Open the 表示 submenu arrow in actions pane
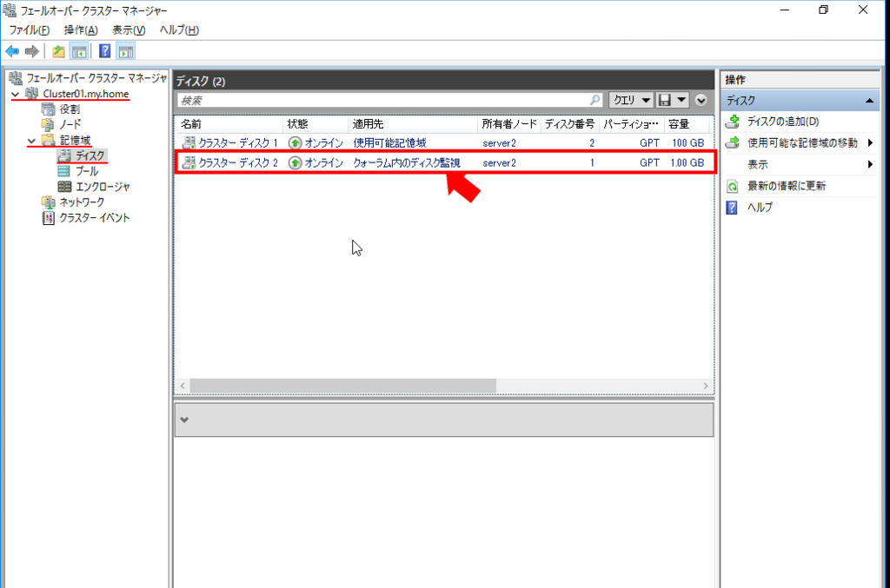890x588 pixels. pos(870,164)
